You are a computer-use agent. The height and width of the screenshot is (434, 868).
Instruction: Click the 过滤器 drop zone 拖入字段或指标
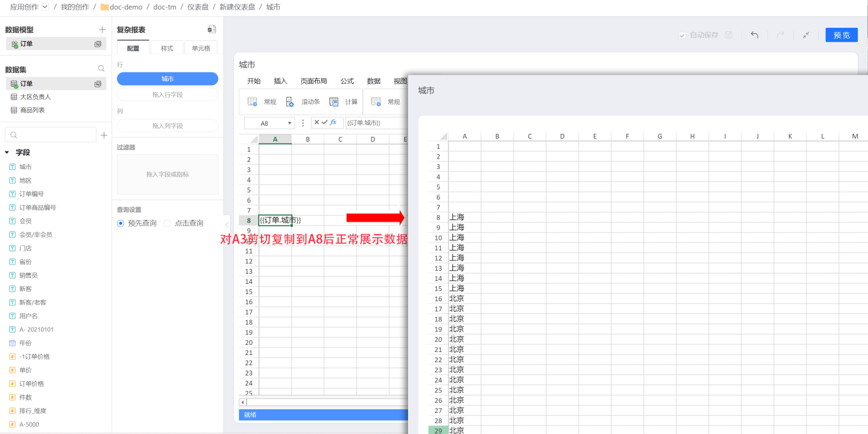[168, 174]
